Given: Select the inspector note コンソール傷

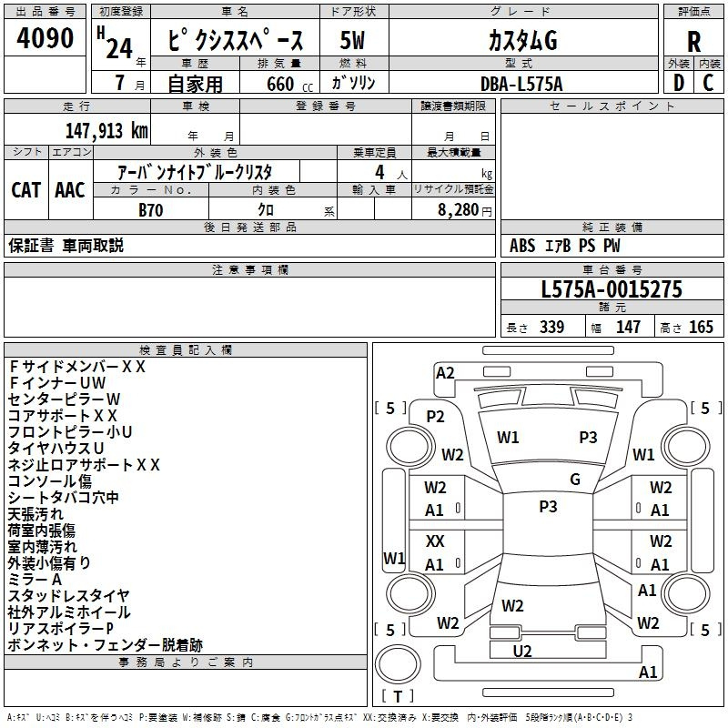Looking at the screenshot, I should coord(50,481).
